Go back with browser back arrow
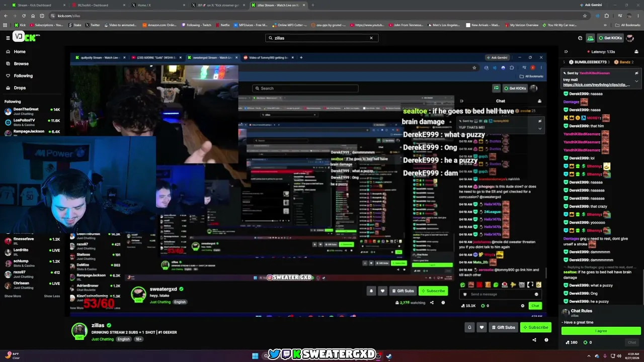Image resolution: width=644 pixels, height=362 pixels. [6, 16]
